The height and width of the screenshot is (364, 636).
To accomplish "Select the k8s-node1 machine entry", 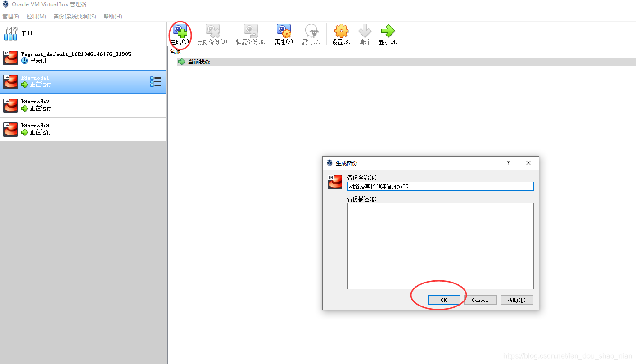I will 83,82.
